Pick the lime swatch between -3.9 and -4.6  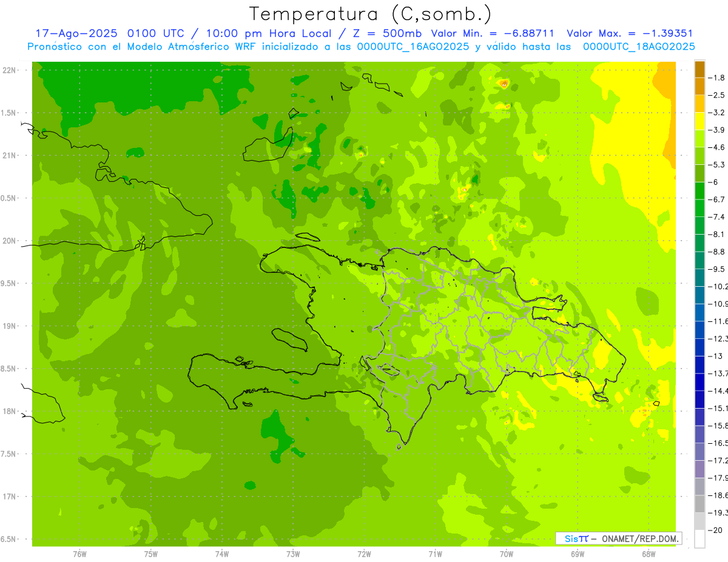[x=699, y=138]
